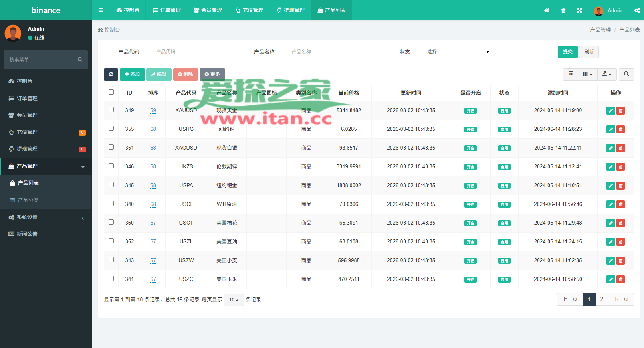Click the refresh icon button above table

pos(111,74)
